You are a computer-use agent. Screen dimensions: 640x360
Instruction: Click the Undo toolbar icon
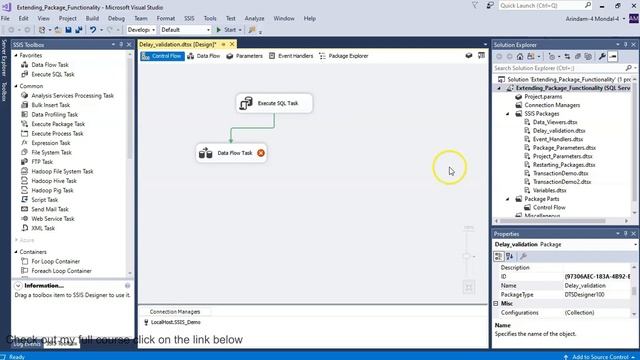[93, 30]
